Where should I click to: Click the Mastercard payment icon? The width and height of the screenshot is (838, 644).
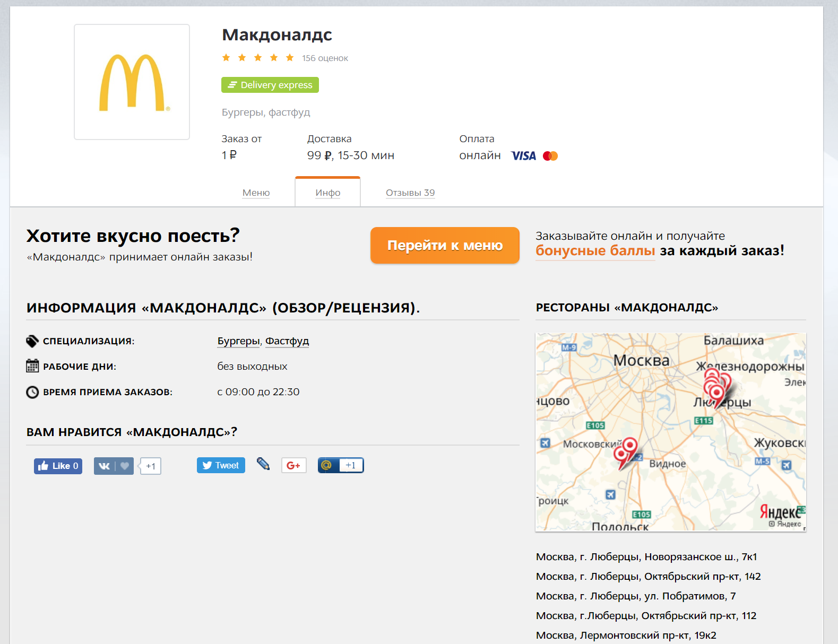[550, 156]
